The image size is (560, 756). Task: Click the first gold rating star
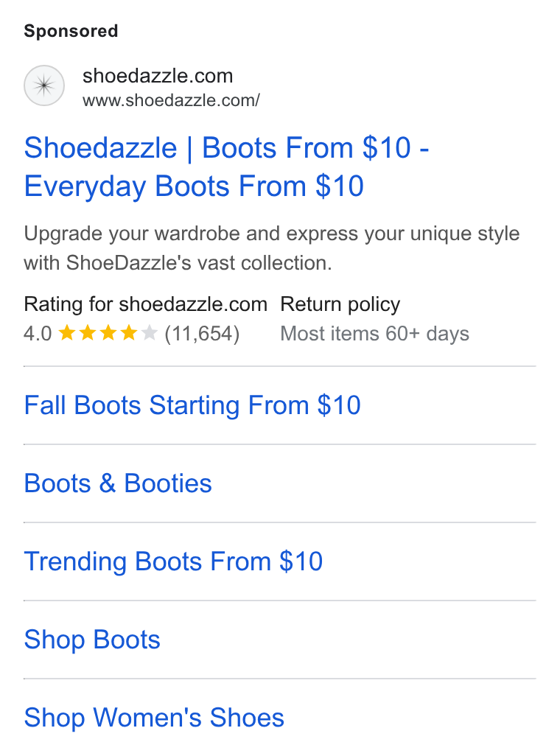[66, 332]
